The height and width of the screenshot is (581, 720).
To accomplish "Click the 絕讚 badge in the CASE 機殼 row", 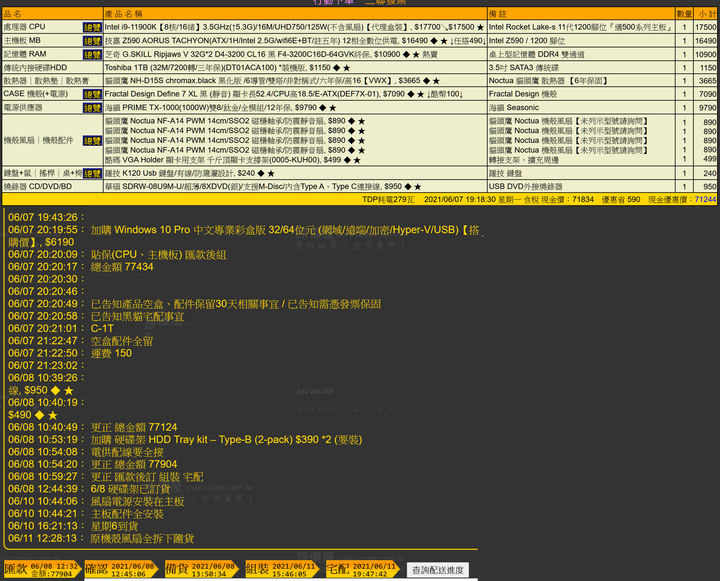I will (x=92, y=94).
